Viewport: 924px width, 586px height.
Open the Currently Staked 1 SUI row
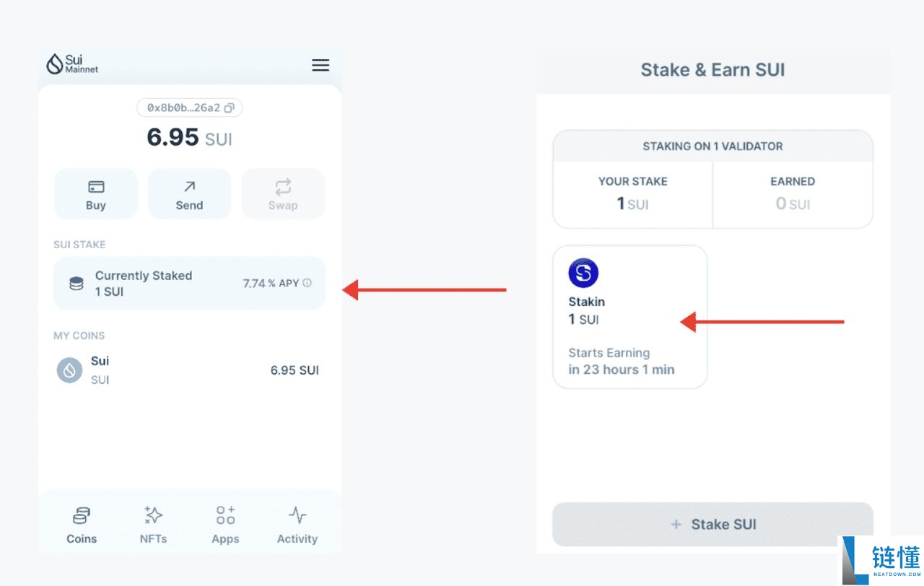coord(189,284)
